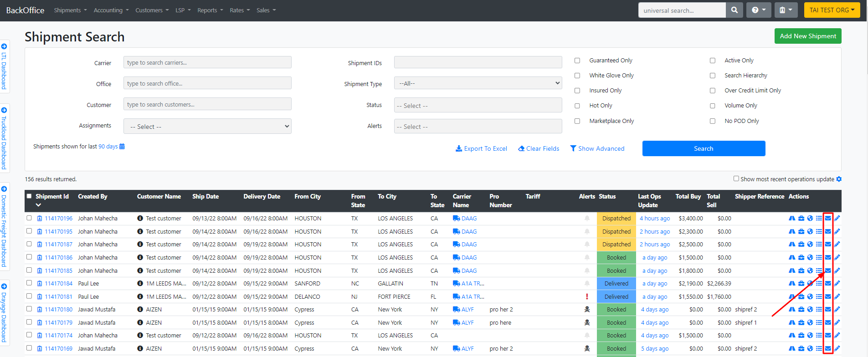Open road icon for shipment 114170196
The image size is (868, 357).
(792, 219)
